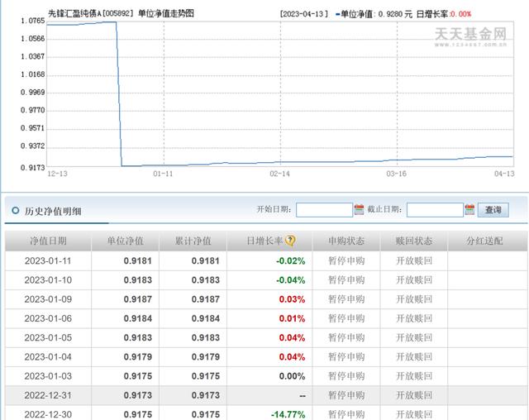Click 暂停申购 in the 2023-01-03 row
Viewport: 529px width, 420px height.
[346, 376]
